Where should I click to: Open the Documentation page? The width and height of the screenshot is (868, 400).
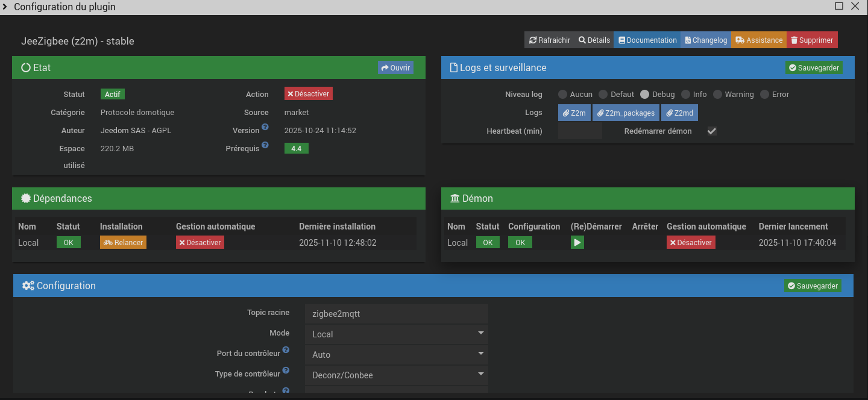647,40
